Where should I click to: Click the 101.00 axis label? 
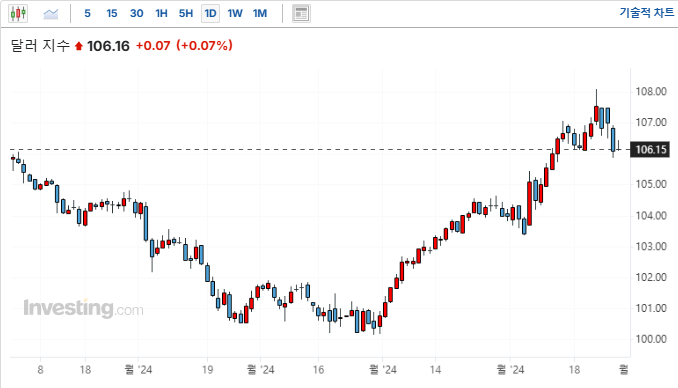pos(651,308)
